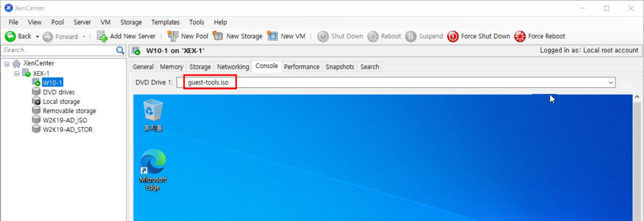Open the Help menu

tap(221, 22)
